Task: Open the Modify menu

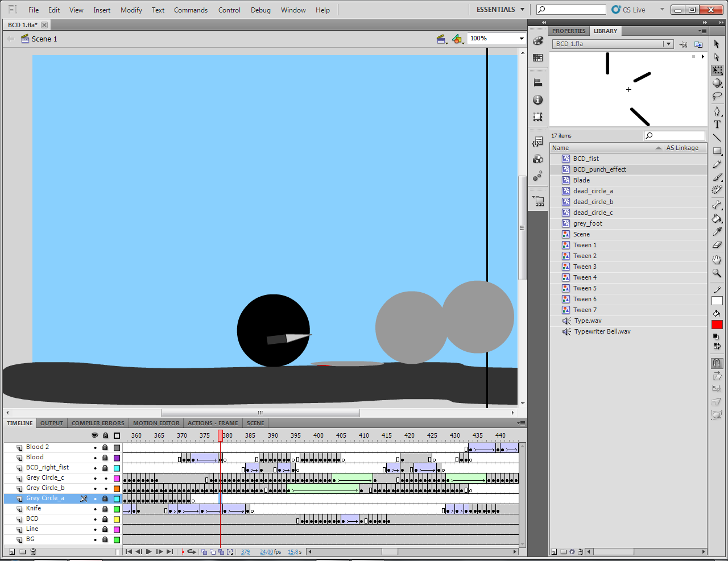Action: (x=131, y=10)
